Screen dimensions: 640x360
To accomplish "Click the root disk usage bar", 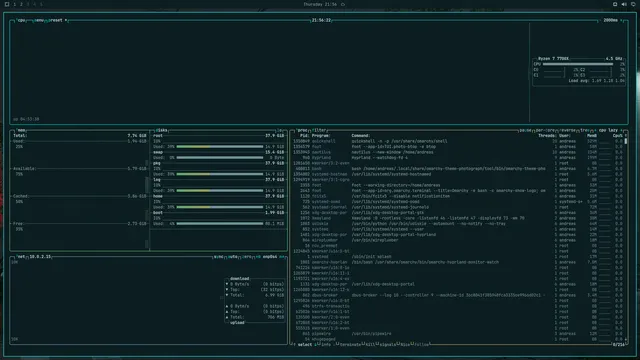I will point(220,147).
